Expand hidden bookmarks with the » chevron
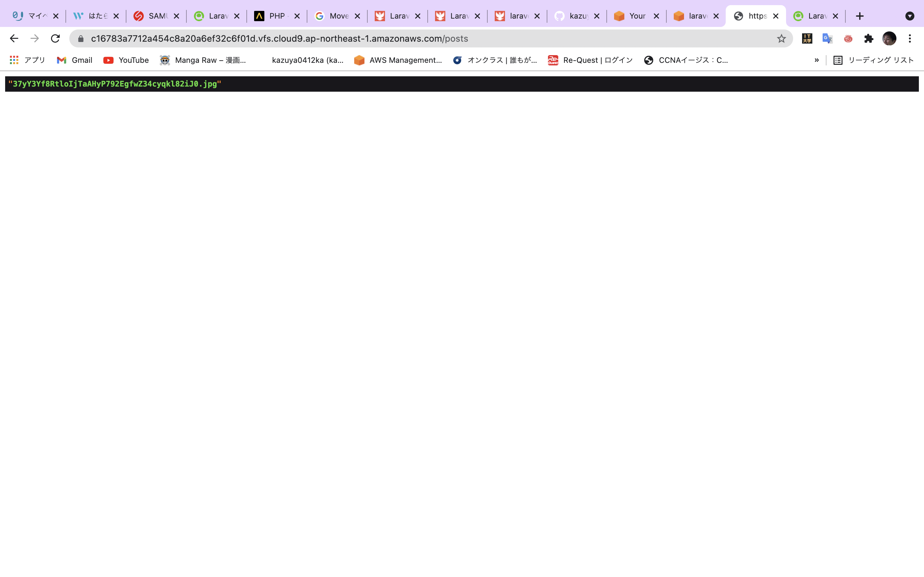 [817, 60]
